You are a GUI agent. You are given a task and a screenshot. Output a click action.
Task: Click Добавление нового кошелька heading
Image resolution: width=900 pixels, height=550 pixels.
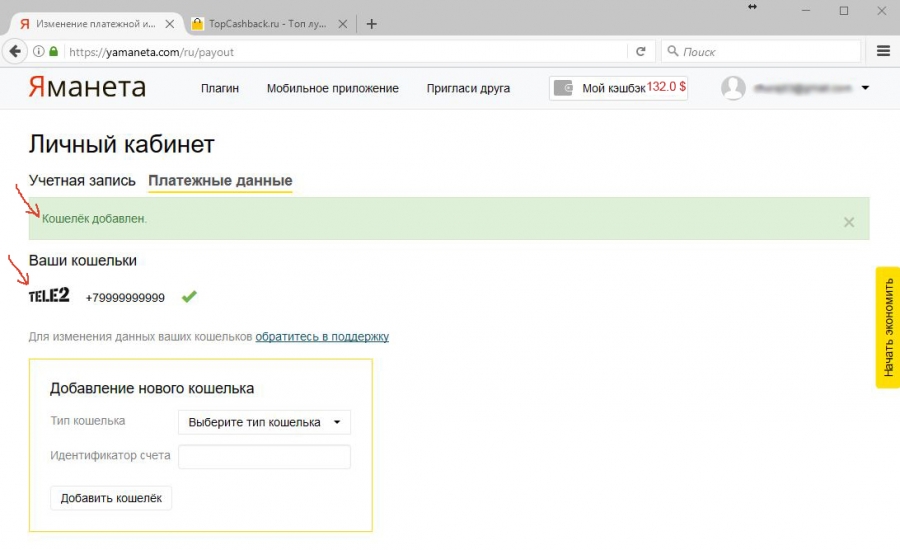click(x=152, y=388)
